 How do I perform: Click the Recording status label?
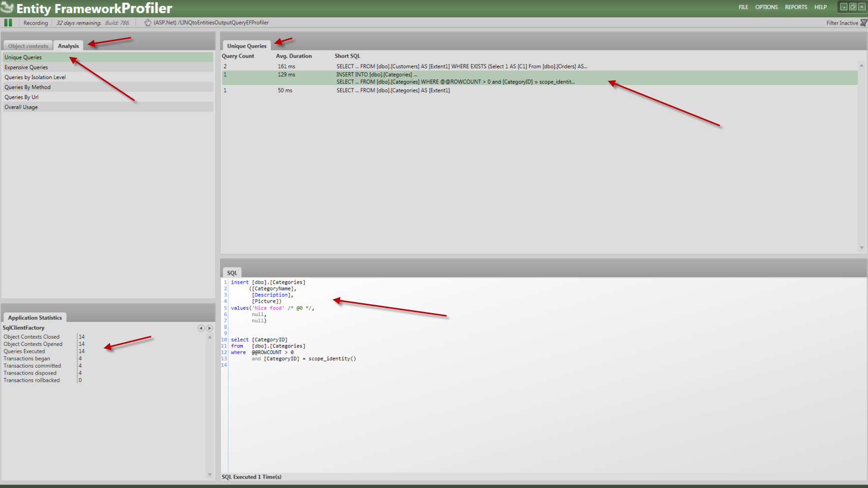click(x=36, y=23)
